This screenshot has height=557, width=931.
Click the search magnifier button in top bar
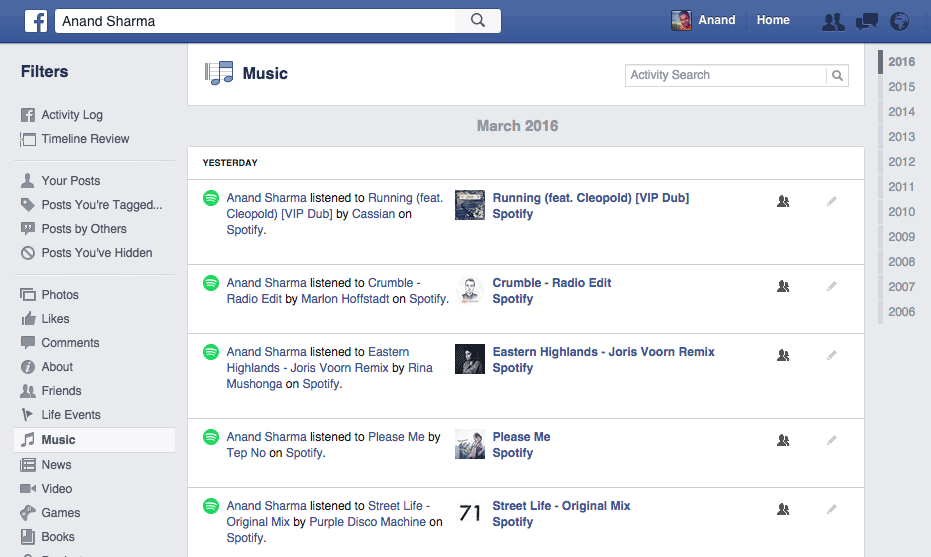tap(478, 21)
